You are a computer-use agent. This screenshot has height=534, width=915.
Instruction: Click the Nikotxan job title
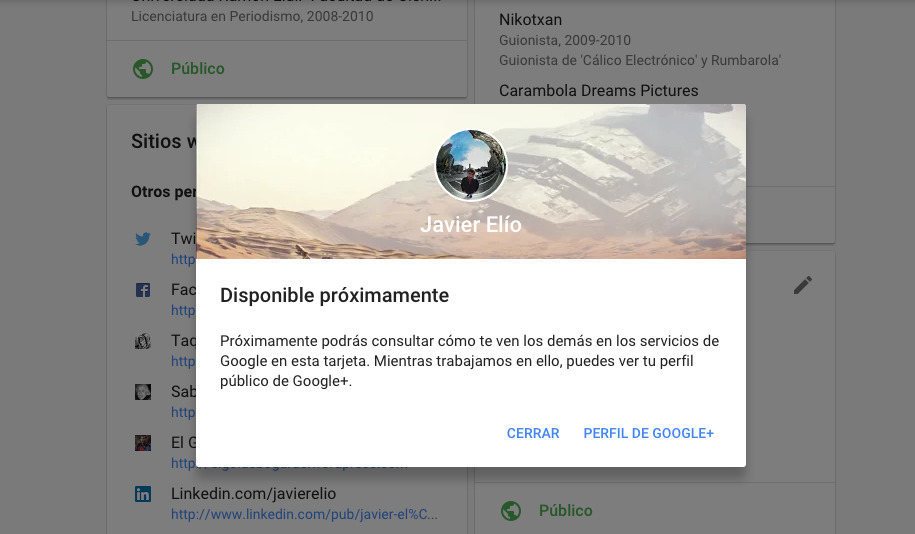530,20
